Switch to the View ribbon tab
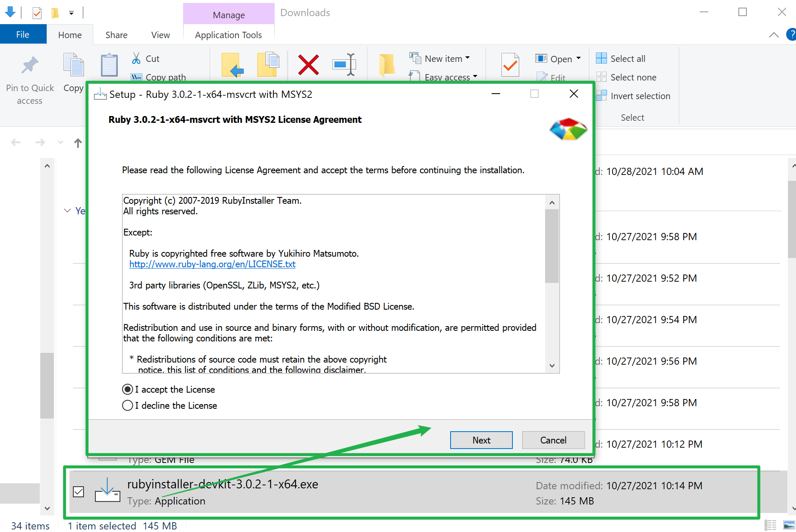 point(160,35)
